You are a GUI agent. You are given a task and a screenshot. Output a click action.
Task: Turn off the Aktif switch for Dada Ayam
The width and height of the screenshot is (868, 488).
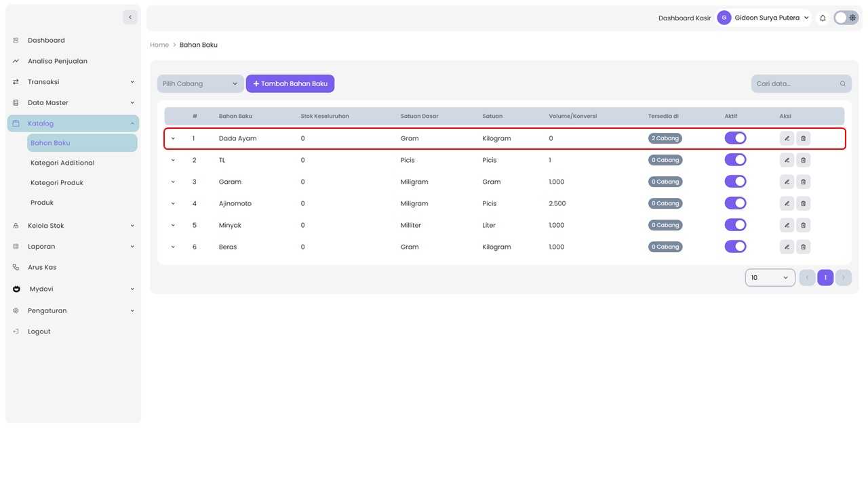[735, 138]
